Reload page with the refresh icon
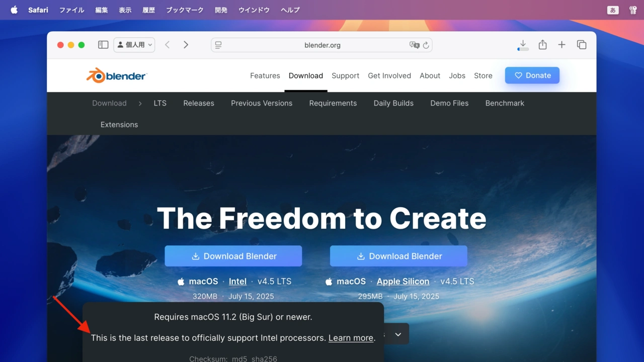 click(426, 45)
